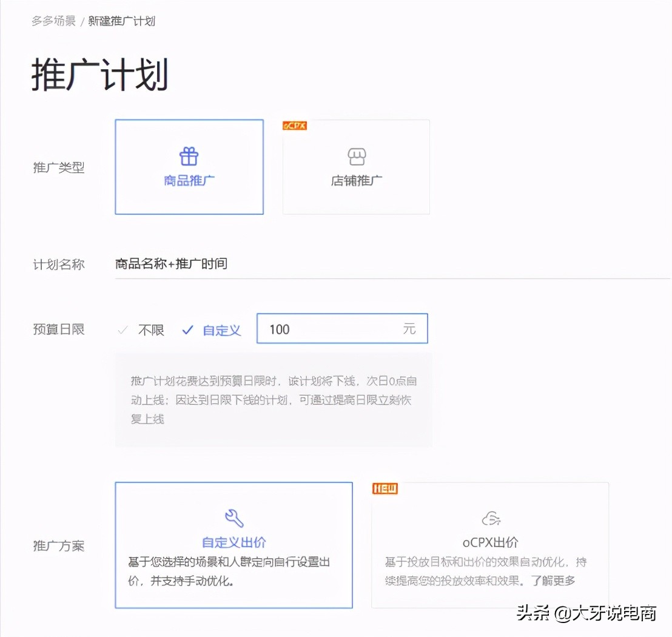Screen dimensions: 672x637
Task: Click the 推广计划 page heading
Action: click(99, 74)
